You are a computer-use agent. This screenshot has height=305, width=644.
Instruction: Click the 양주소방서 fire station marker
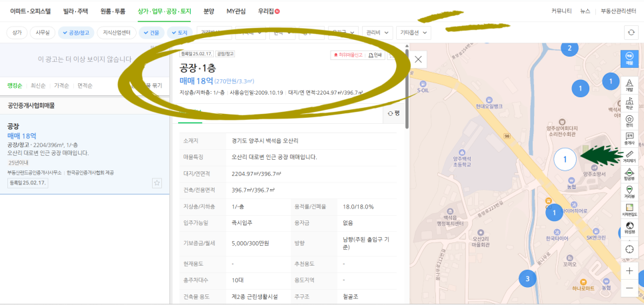point(594,170)
